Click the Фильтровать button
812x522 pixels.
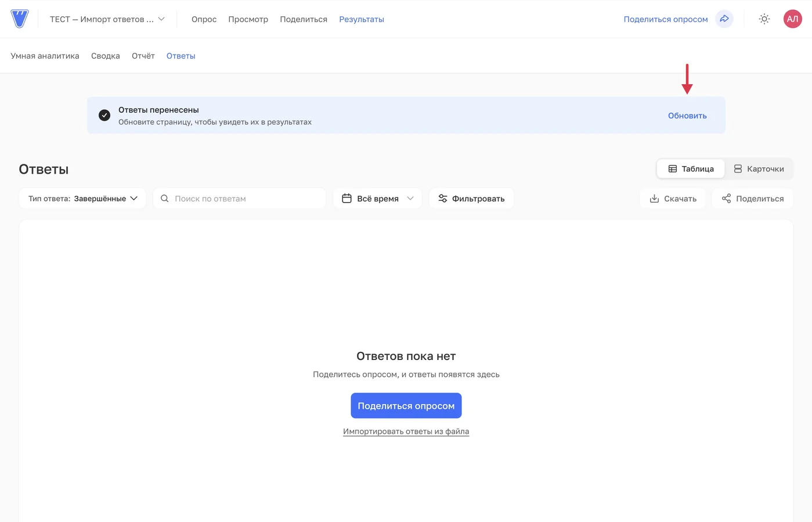(471, 199)
